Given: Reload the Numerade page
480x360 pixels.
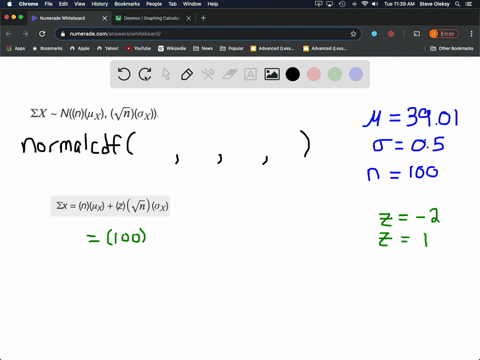Looking at the screenshot, I should [42, 34].
